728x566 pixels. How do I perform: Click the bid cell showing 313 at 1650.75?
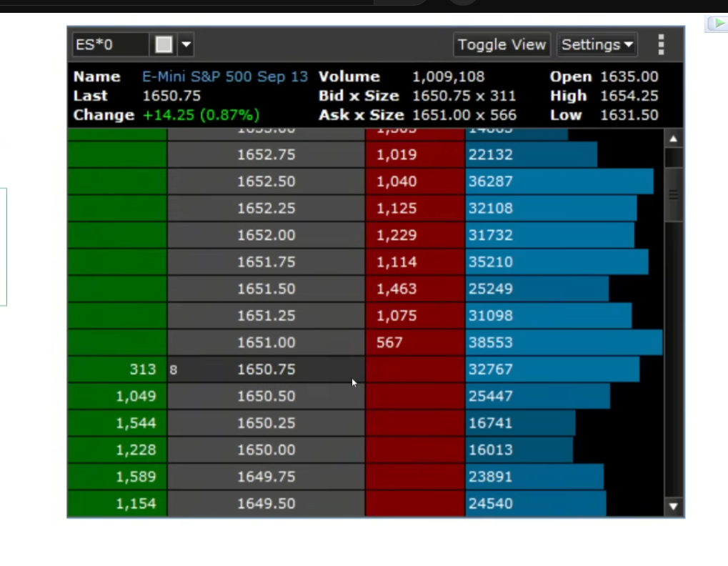pyautogui.click(x=118, y=369)
